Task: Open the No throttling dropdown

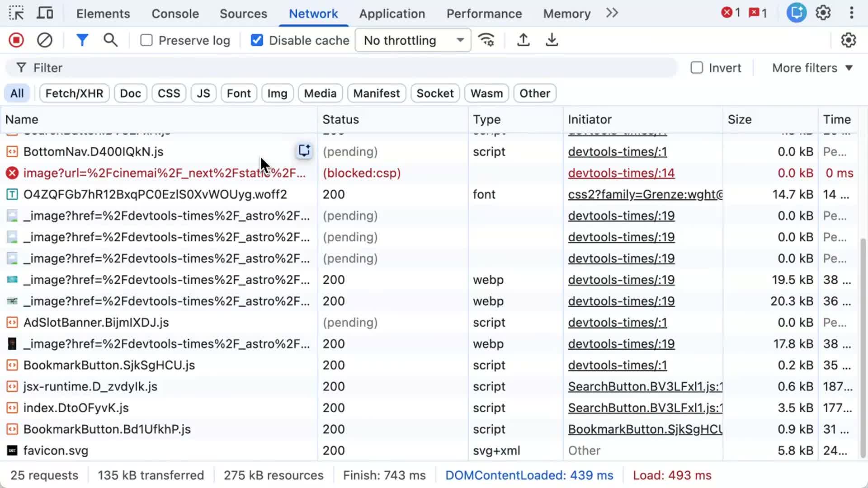Action: [x=412, y=40]
